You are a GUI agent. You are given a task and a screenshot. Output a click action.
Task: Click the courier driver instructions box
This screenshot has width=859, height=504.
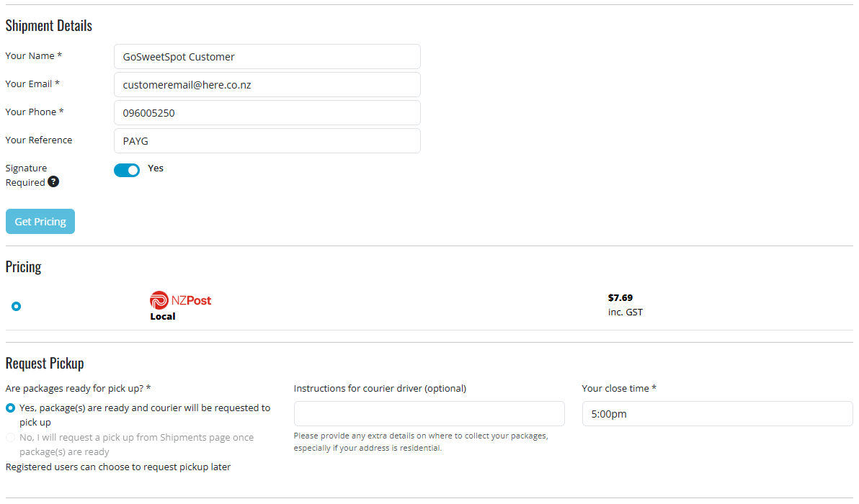pos(429,414)
